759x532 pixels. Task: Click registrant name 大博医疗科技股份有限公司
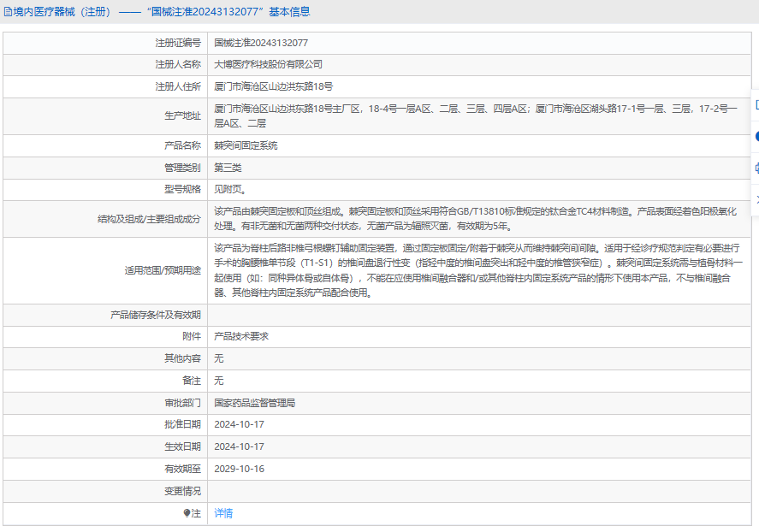coord(268,64)
